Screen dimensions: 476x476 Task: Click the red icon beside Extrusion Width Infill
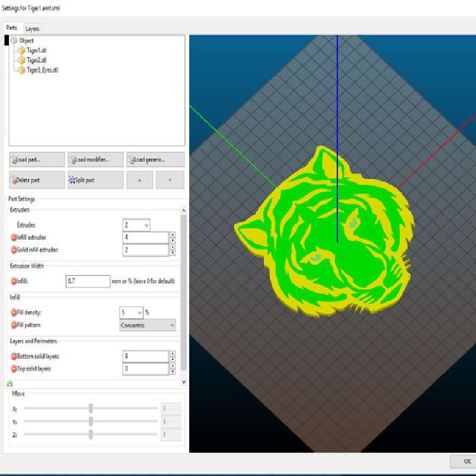(14, 281)
